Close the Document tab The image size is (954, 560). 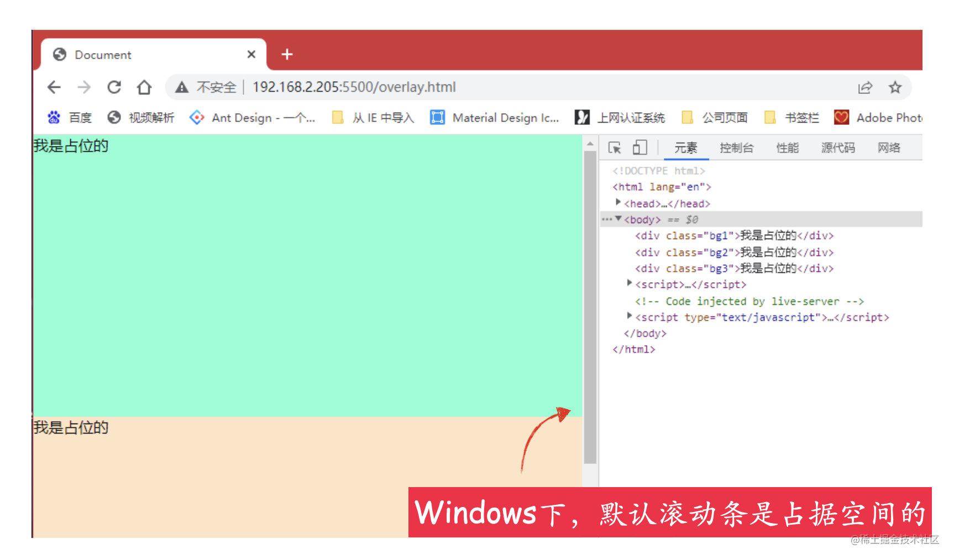point(251,54)
